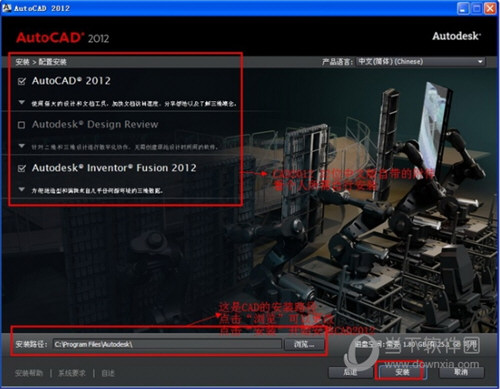Check the Autodesk Design Review checkbox
This screenshot has height=389, width=500.
pos(21,125)
